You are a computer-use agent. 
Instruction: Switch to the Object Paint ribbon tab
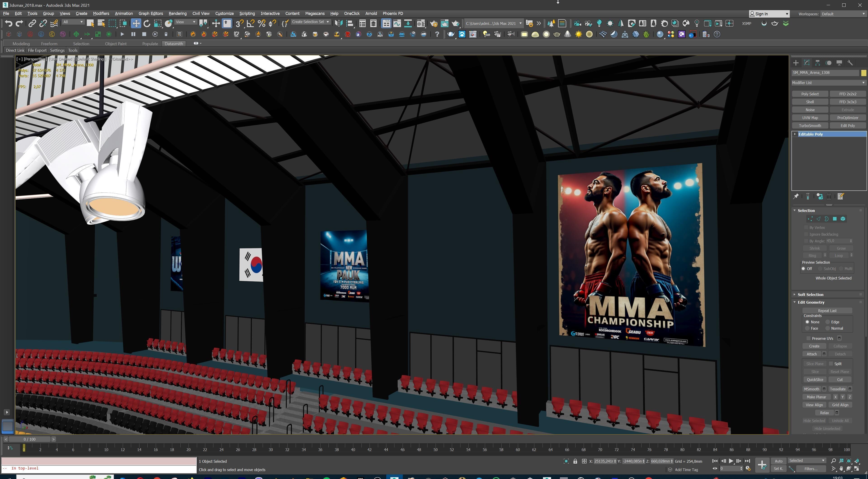click(116, 44)
